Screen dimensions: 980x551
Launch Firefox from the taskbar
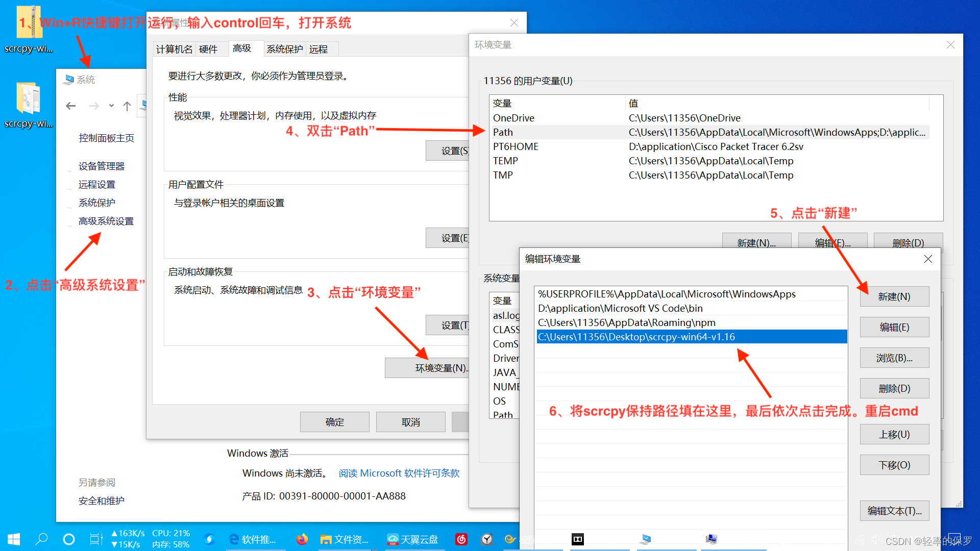[x=302, y=539]
